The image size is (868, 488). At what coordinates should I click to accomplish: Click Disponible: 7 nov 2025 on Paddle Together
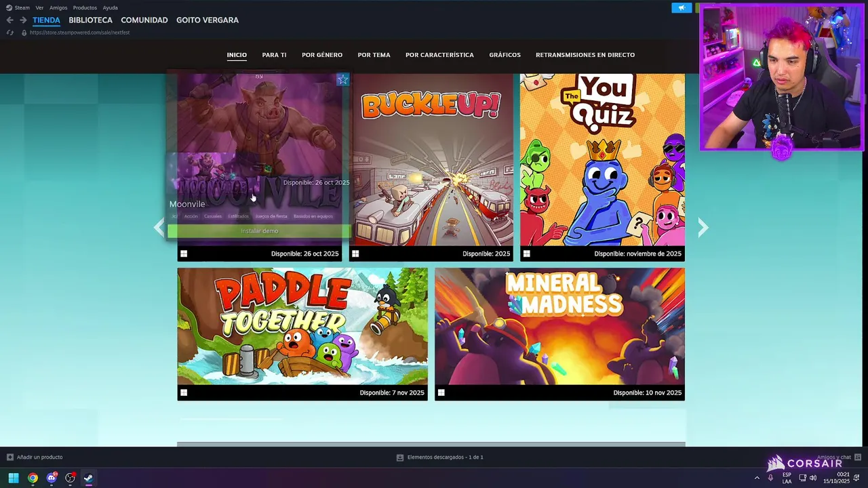[392, 393]
